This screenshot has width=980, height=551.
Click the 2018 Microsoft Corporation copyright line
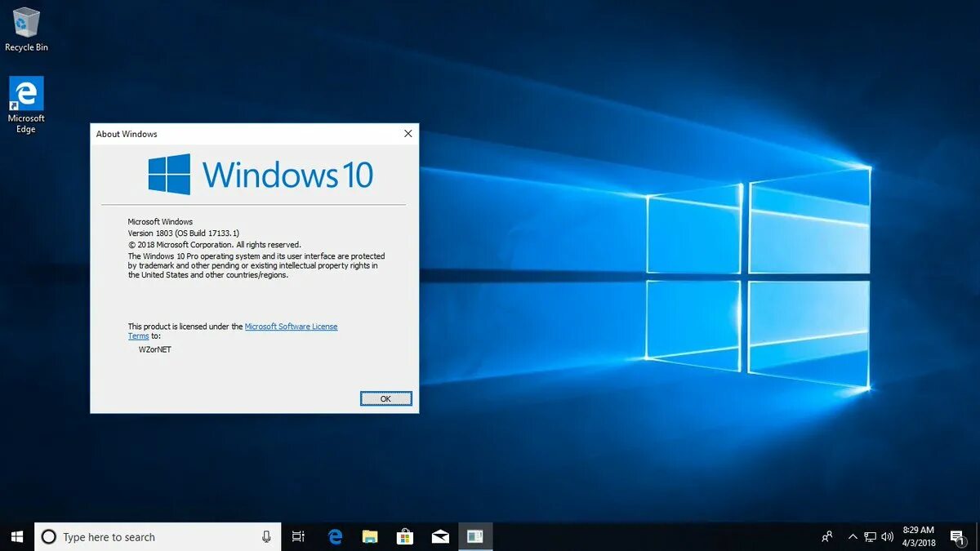[x=215, y=244]
